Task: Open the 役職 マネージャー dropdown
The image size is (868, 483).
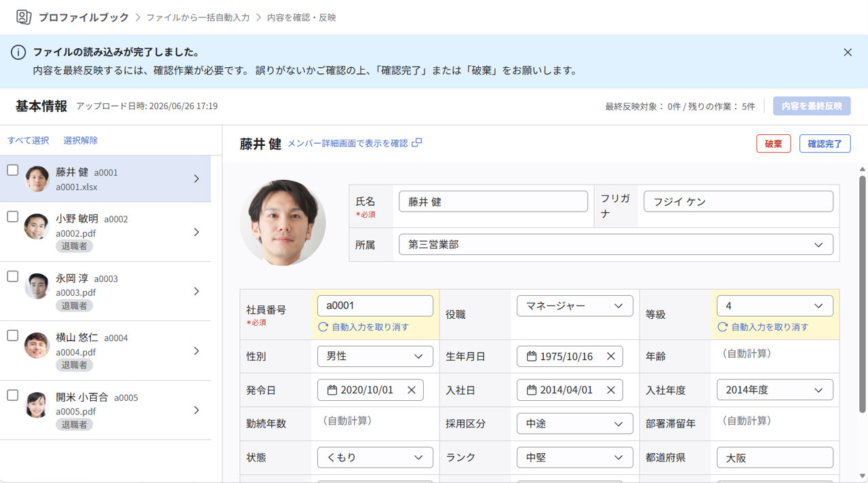Action: [x=575, y=306]
